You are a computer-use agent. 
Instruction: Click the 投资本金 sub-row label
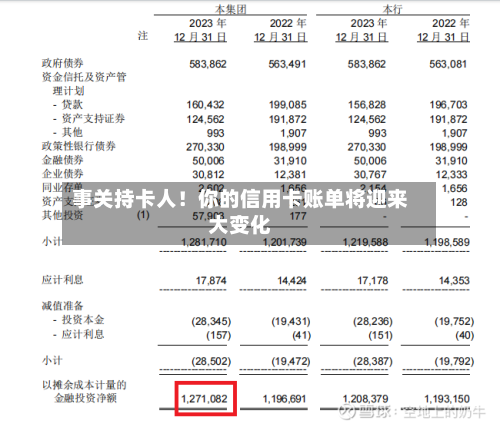click(x=83, y=320)
